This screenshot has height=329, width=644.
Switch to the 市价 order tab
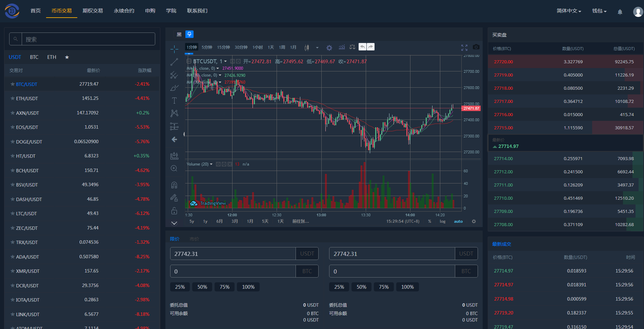coord(195,239)
